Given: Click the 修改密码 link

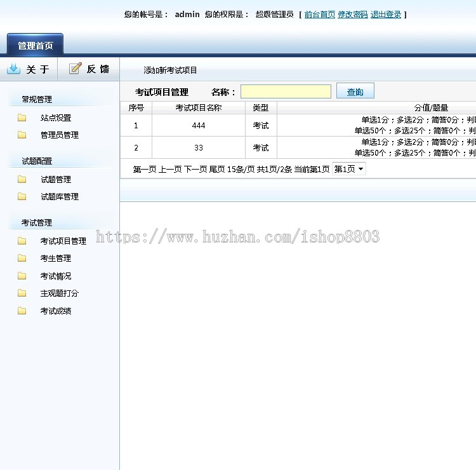Looking at the screenshot, I should [x=352, y=14].
